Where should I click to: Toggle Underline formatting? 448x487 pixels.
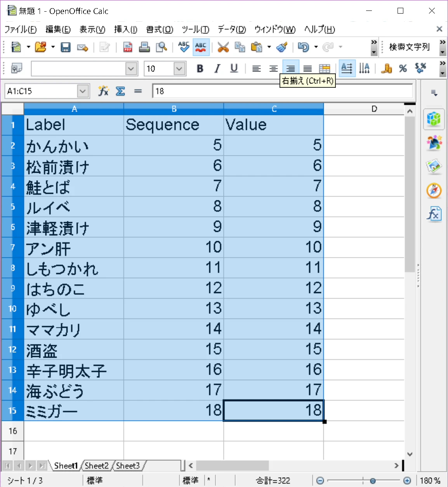coord(234,69)
